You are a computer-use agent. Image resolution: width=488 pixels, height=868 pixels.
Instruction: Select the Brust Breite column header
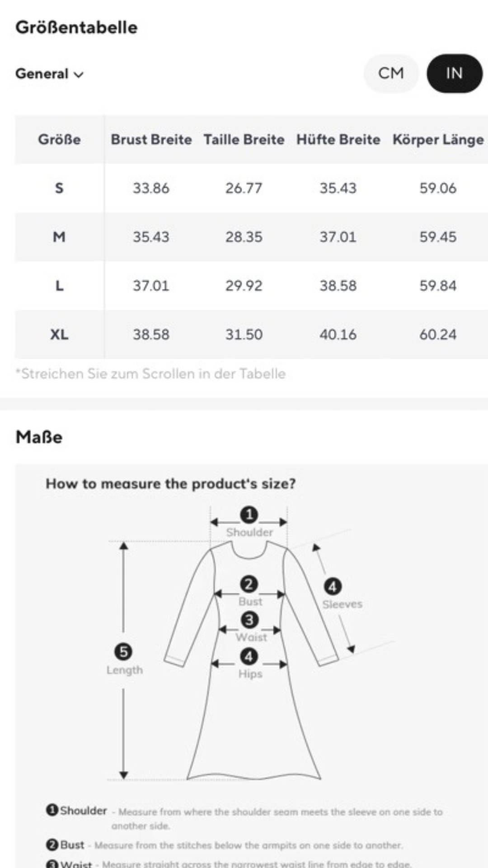pos(151,139)
